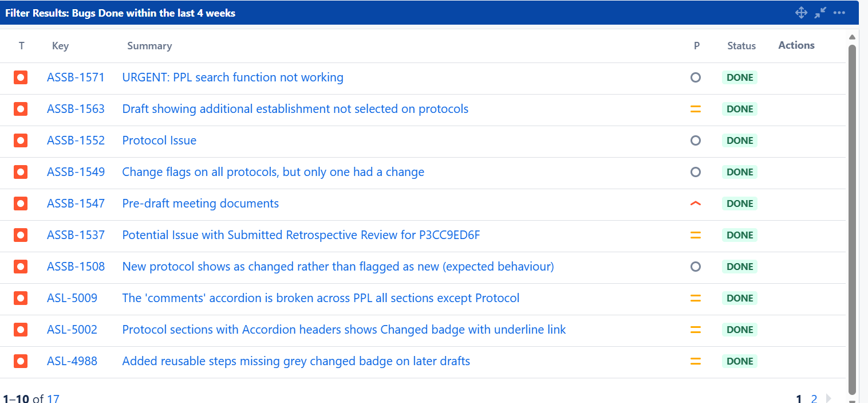Click the highest priority icon on ASSB-1547

[696, 203]
